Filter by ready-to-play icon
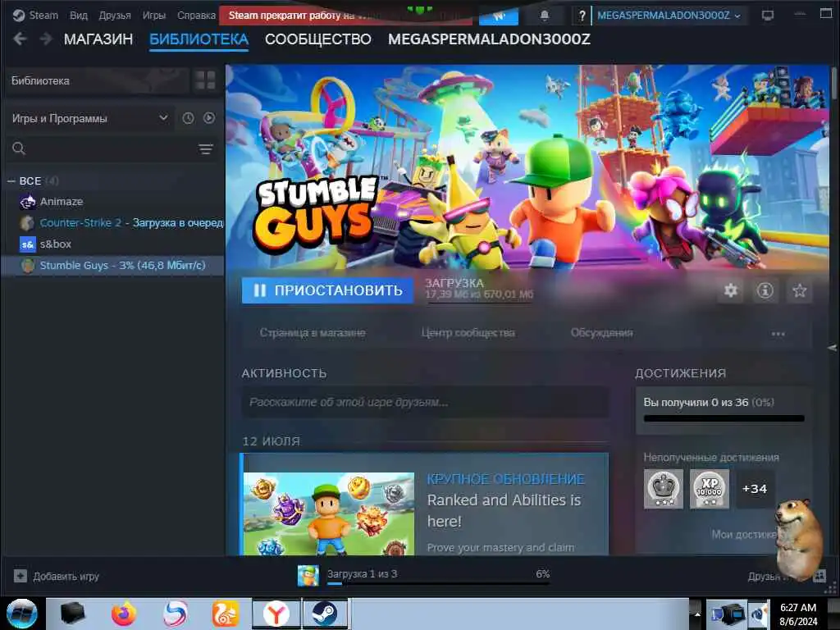This screenshot has width=840, height=630. pyautogui.click(x=209, y=118)
